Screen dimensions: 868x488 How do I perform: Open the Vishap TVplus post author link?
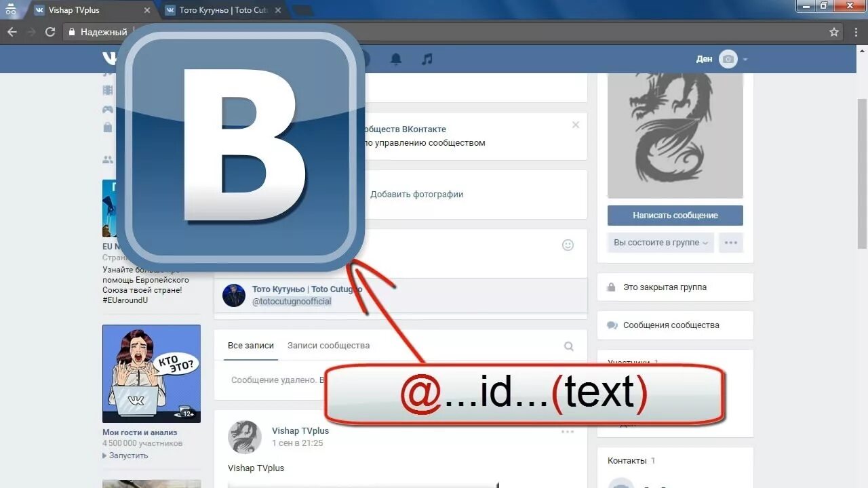pyautogui.click(x=300, y=431)
